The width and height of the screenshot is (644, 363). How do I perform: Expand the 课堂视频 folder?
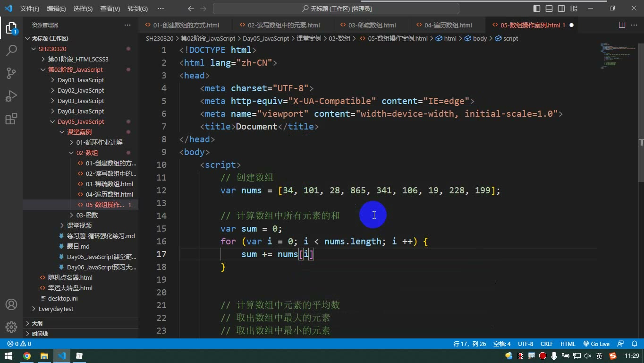(80, 225)
